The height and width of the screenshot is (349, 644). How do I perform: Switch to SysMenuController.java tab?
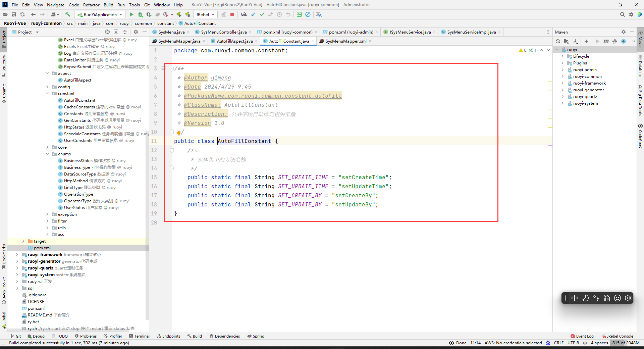(223, 32)
